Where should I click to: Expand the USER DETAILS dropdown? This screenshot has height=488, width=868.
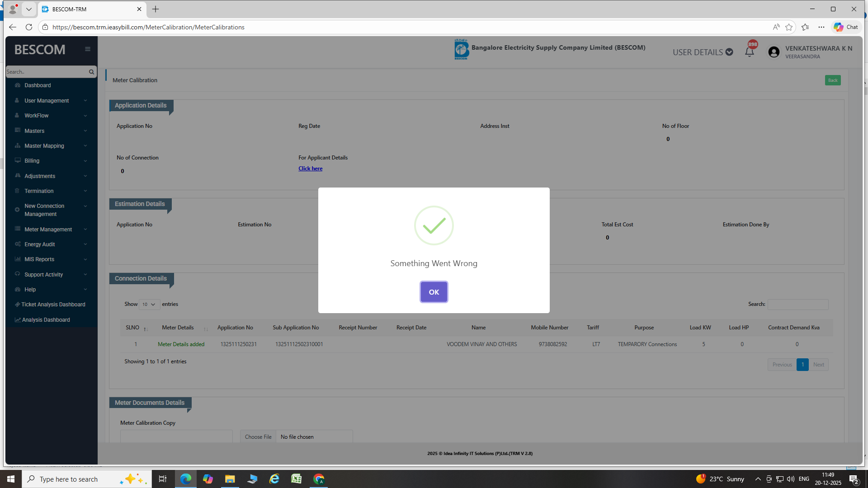(x=703, y=52)
